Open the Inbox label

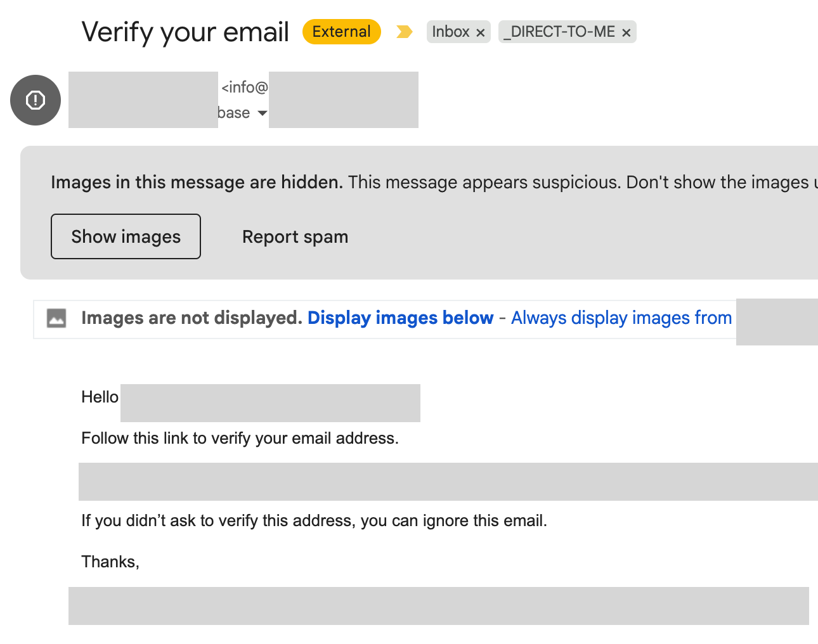coord(450,32)
